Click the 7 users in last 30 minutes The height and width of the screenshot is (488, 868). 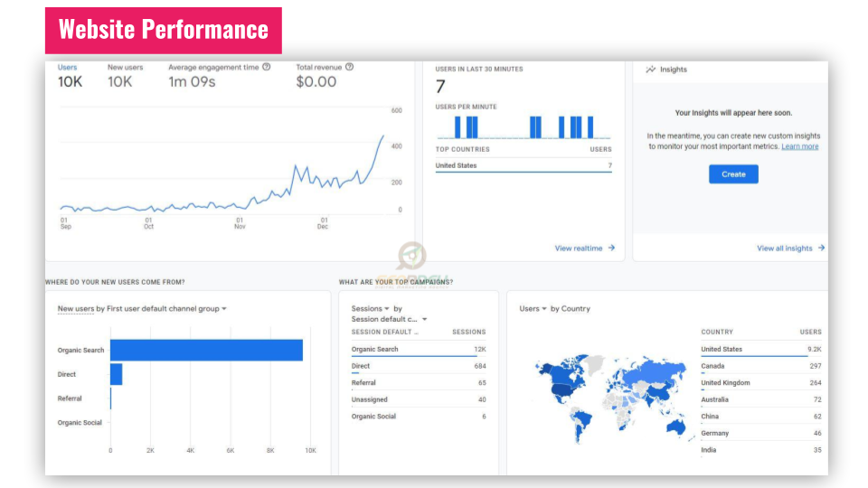pos(440,87)
